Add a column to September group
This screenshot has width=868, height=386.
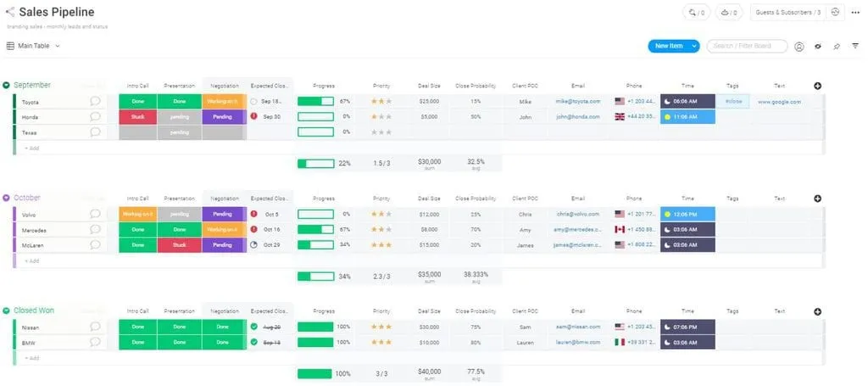[x=818, y=86]
